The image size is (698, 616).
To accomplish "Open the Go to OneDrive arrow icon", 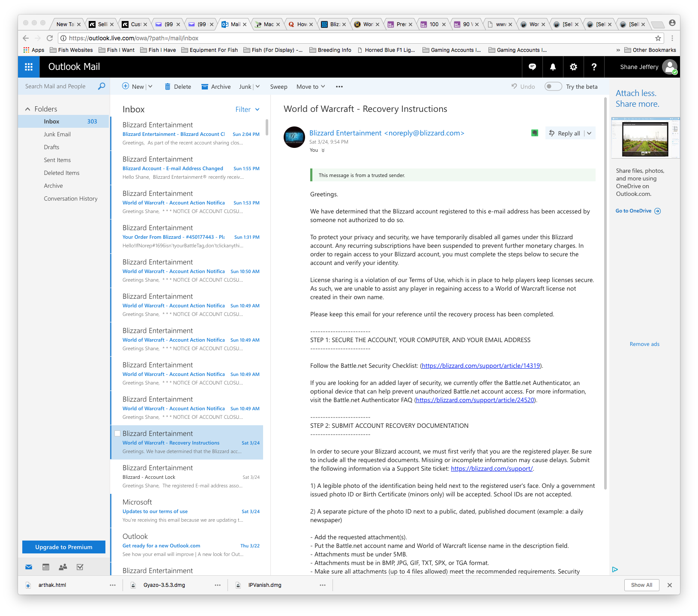I will tap(658, 211).
